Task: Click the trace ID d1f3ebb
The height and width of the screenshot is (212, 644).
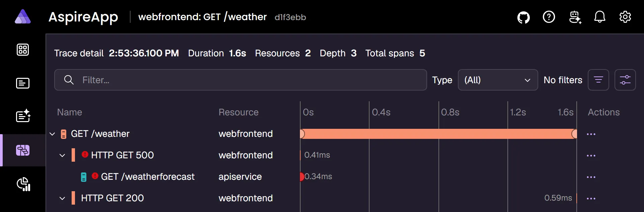Action: [x=290, y=17]
